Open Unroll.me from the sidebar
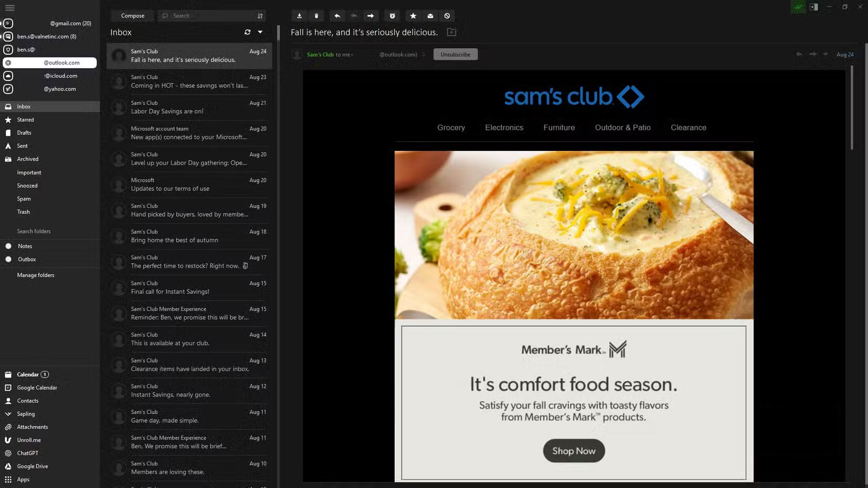 28,440
